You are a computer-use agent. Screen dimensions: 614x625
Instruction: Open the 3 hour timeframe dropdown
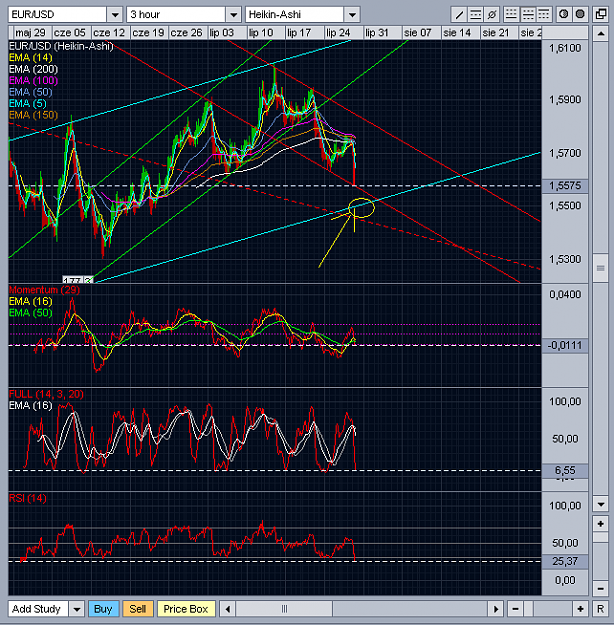coord(234,15)
